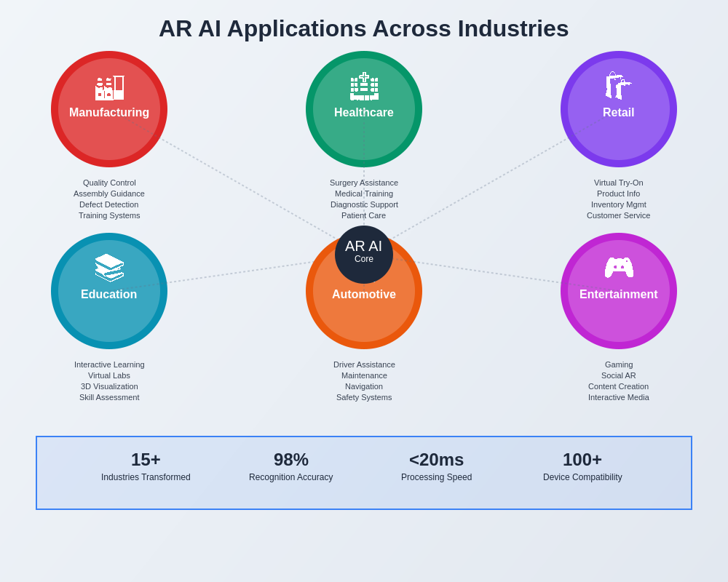The height and width of the screenshot is (582, 728).
Task: Click Virtual Try-On under Retail
Action: (618, 183)
